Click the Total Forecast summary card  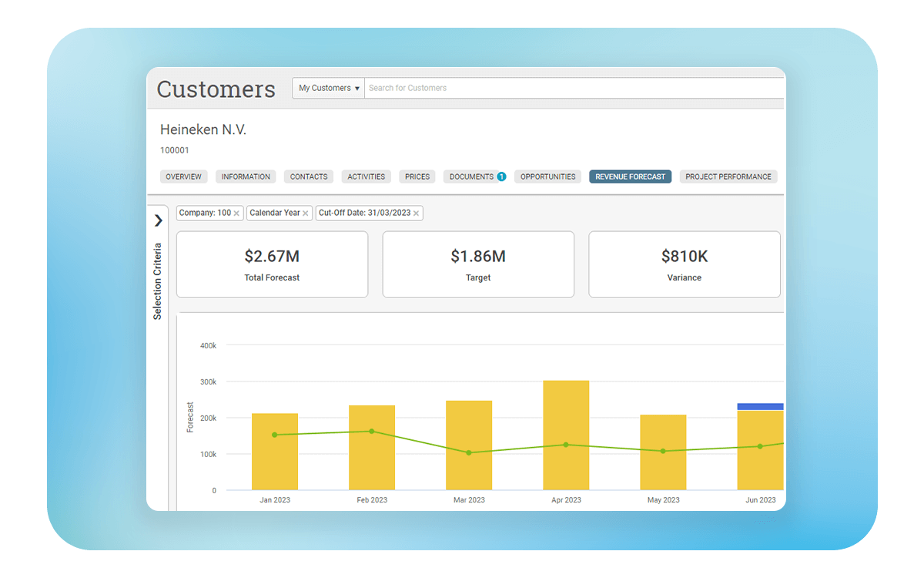[x=272, y=264]
